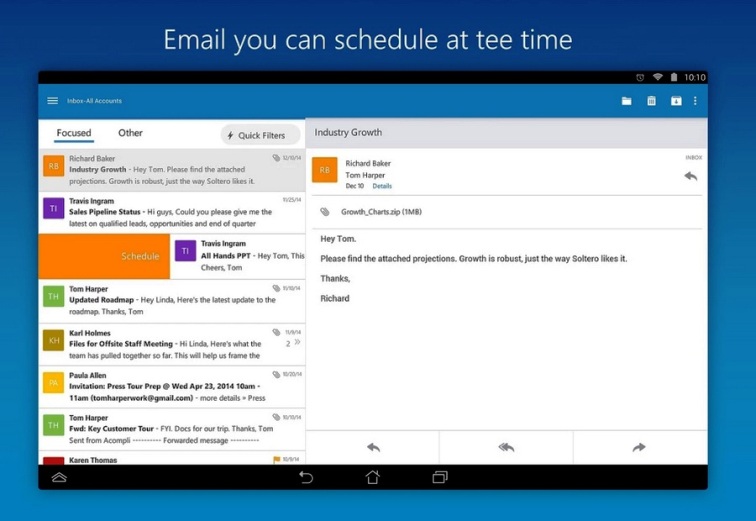Screen dimensions: 756x521
Task: Open Files for Offsite Staff Meeting email
Action: pos(172,345)
